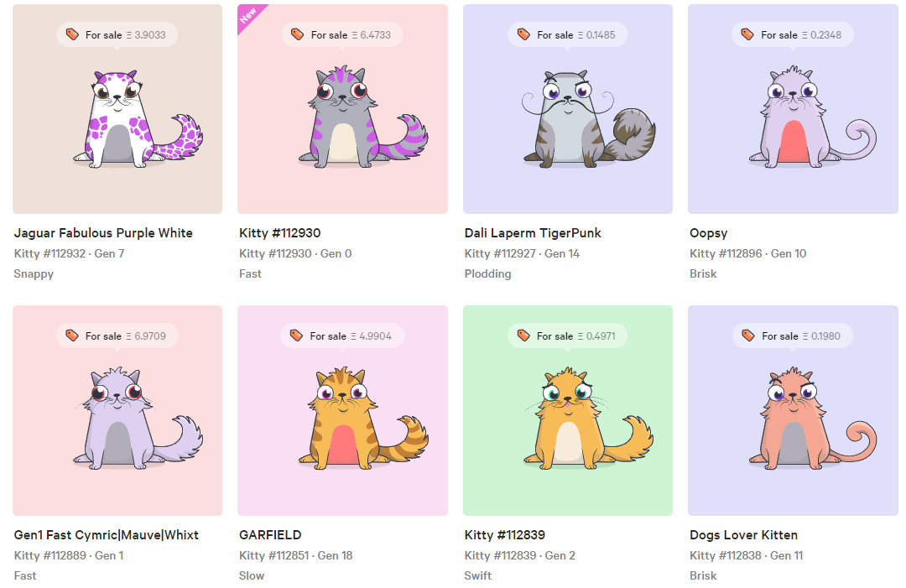Click the tag icon on the 0.4971 listing
Viewport: 906px width, 588px height.
click(x=523, y=336)
